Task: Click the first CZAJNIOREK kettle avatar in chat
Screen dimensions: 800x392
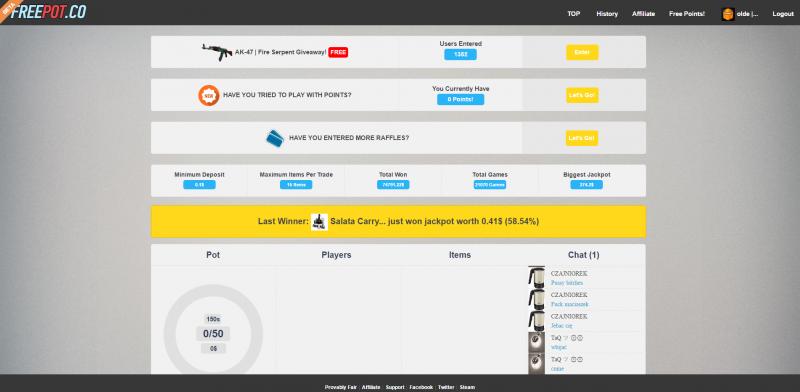Action: coord(536,277)
